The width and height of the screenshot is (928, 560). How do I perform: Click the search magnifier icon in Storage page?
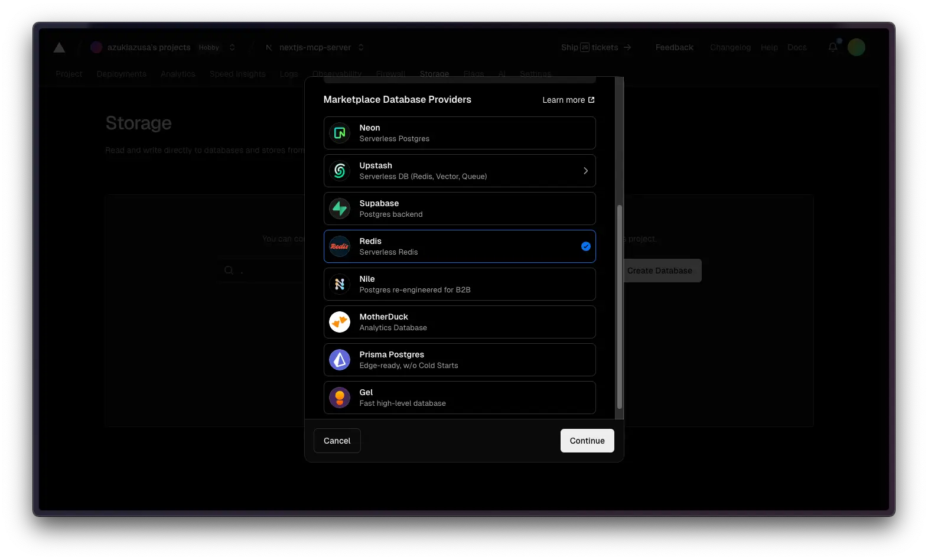229,271
